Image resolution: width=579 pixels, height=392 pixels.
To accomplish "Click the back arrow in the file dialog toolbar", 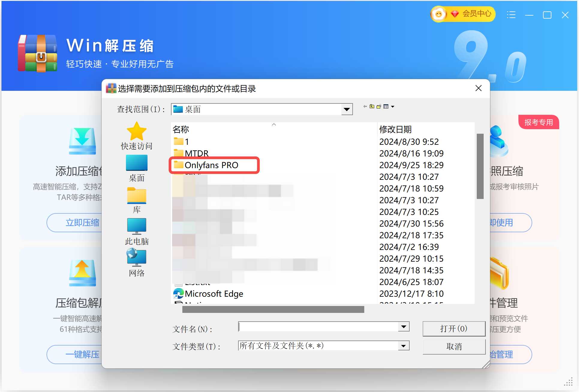I will pos(365,106).
